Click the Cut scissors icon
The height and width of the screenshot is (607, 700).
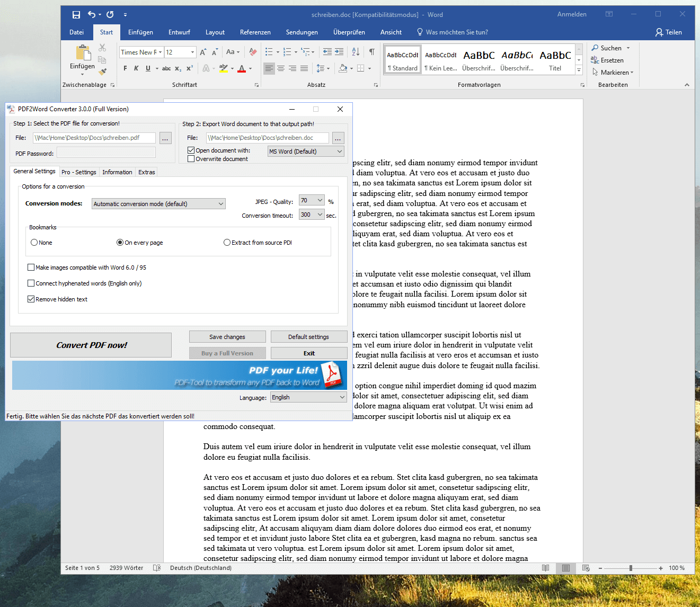click(x=102, y=48)
